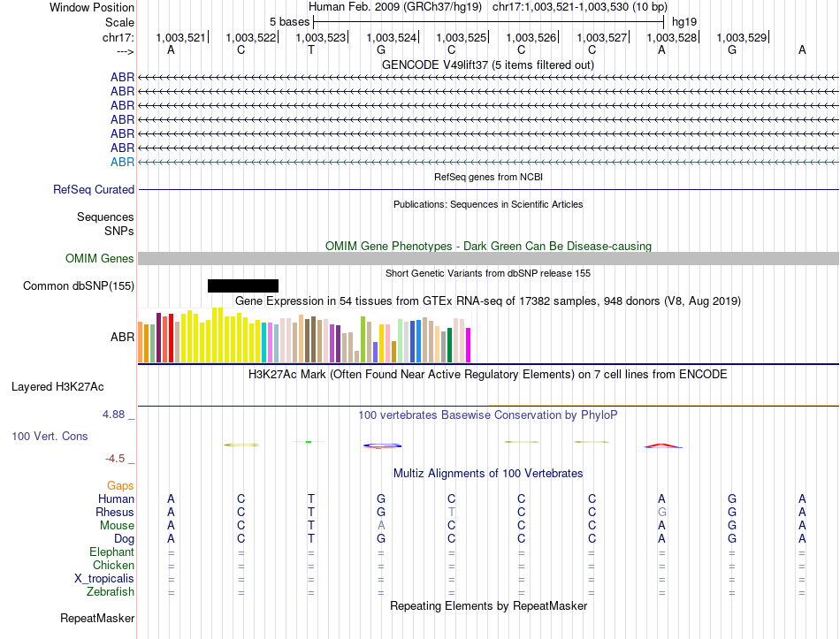840x639 pixels.
Task: Click the Human Feb. 2009 (GRCh37/hg19) header
Action: click(395, 7)
